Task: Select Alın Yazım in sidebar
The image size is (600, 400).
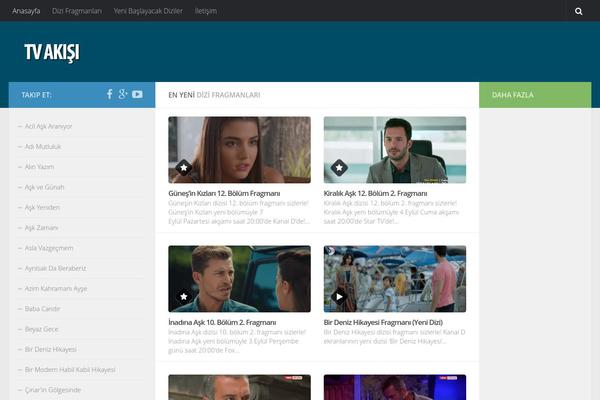Action: (x=39, y=167)
